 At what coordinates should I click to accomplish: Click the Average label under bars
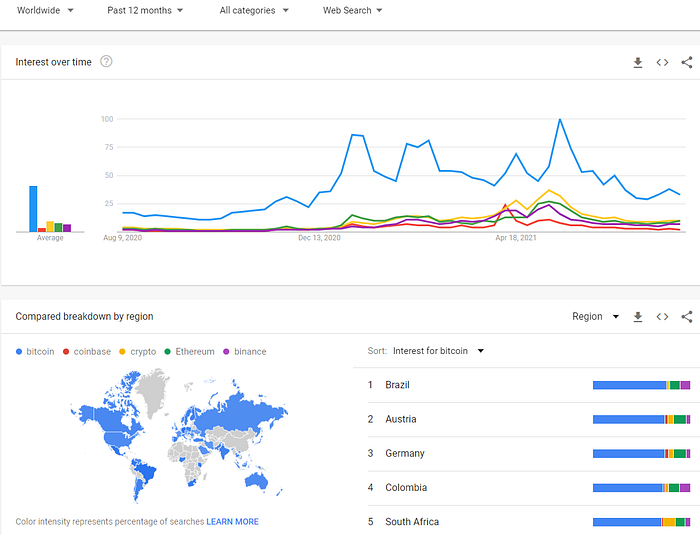point(50,238)
